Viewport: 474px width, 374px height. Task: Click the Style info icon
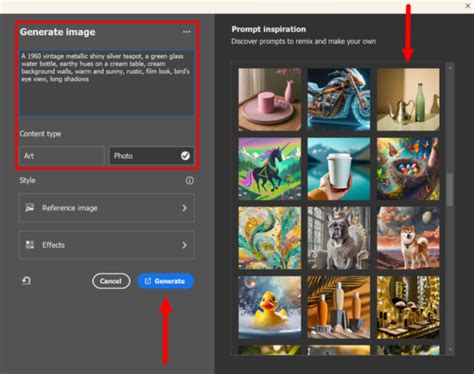(x=189, y=181)
